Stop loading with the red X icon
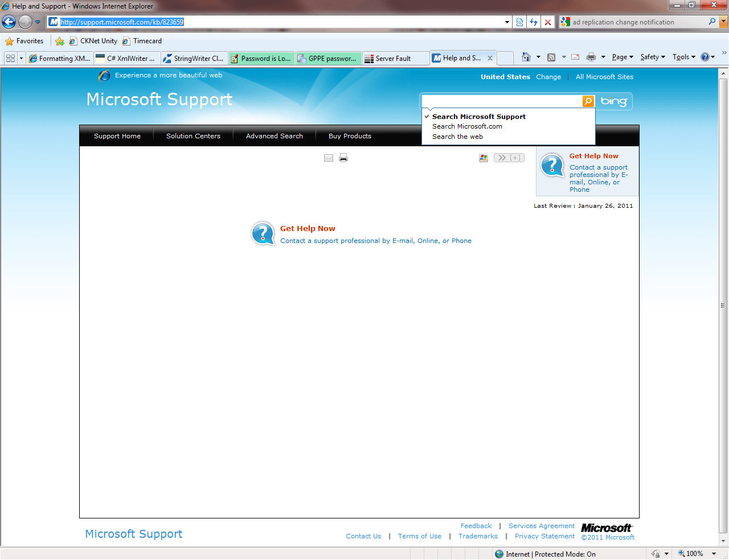 click(548, 22)
